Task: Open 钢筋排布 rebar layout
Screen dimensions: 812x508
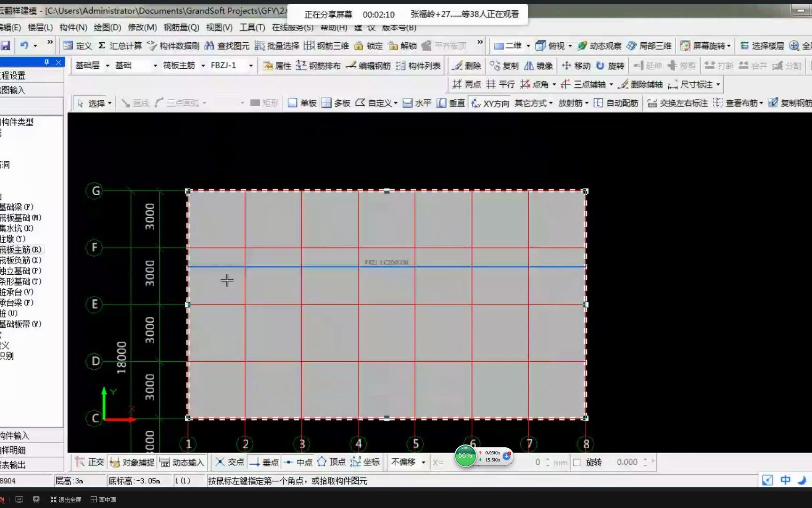Action: point(319,65)
